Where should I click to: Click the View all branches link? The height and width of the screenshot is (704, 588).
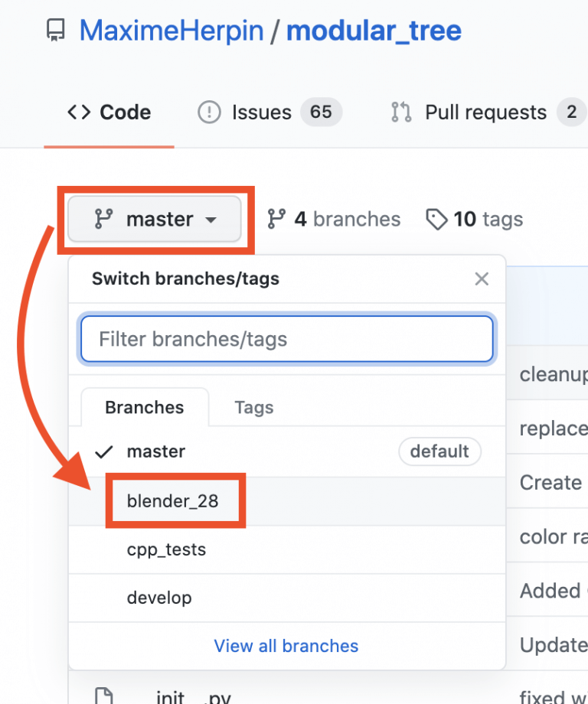[286, 646]
